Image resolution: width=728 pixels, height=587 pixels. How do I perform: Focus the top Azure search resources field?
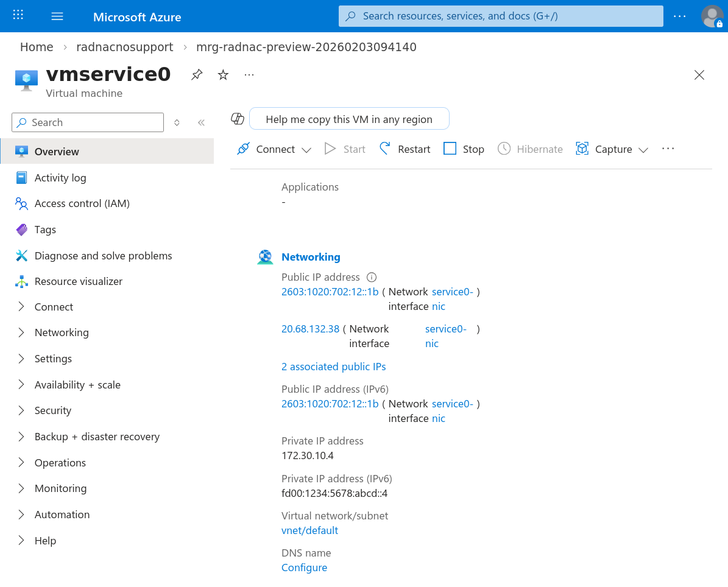[x=500, y=16]
